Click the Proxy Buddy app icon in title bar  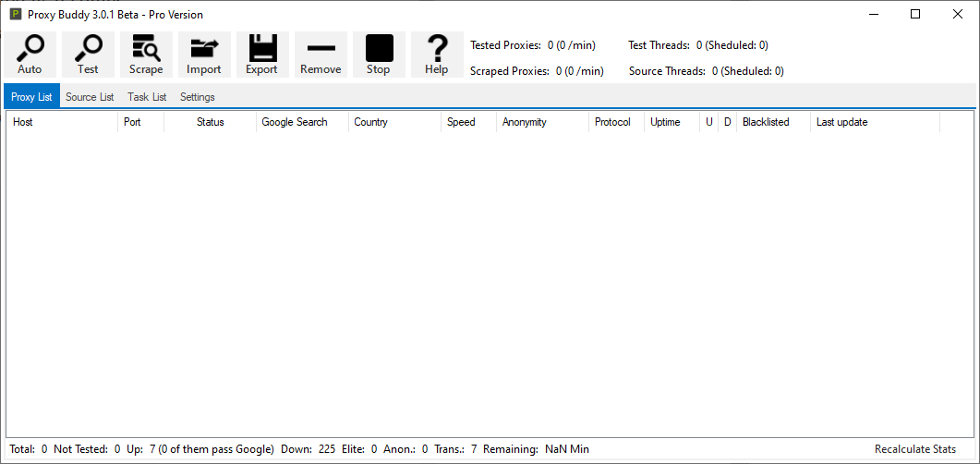[x=16, y=15]
